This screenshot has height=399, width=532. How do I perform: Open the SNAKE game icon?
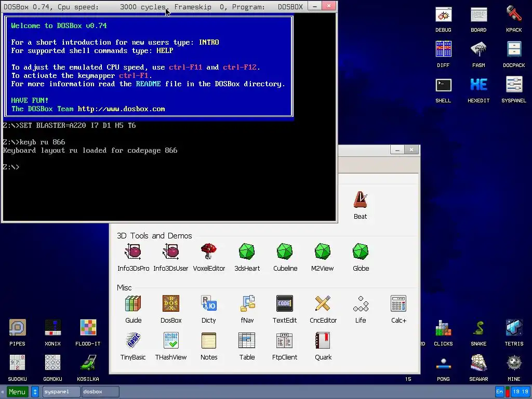(478, 332)
